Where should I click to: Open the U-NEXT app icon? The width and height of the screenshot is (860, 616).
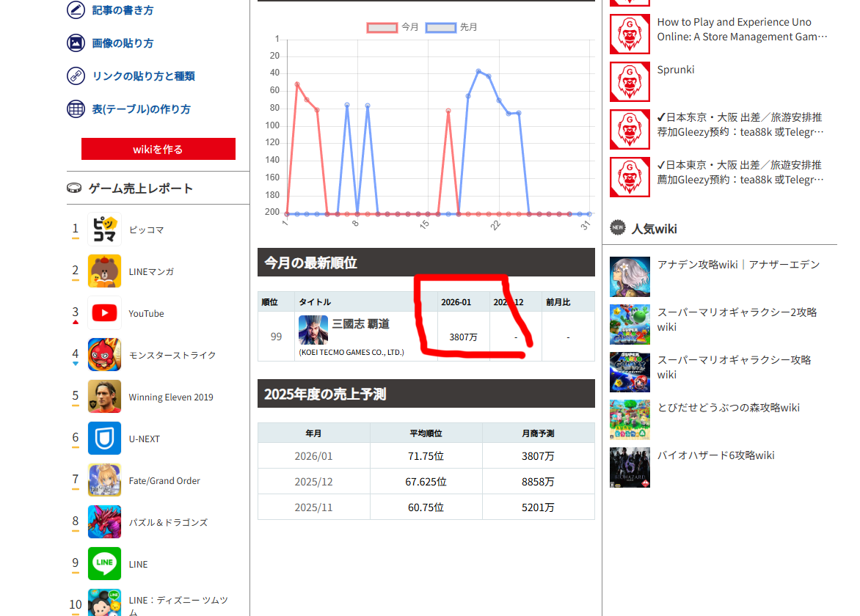104,439
